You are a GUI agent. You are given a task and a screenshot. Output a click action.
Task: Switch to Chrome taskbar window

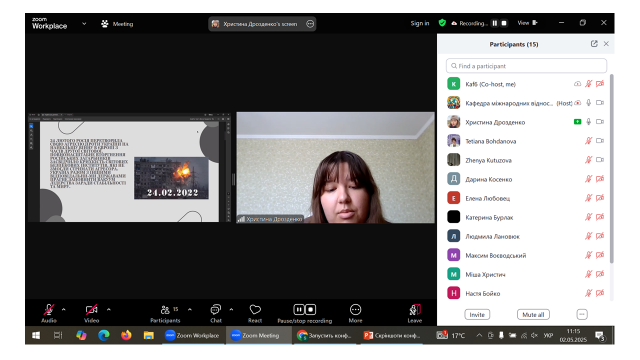pyautogui.click(x=325, y=336)
